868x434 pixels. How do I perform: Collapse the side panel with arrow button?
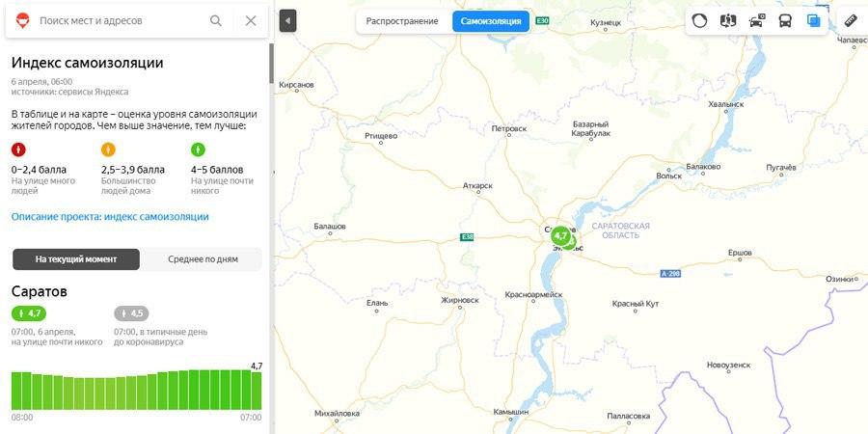pyautogui.click(x=287, y=21)
